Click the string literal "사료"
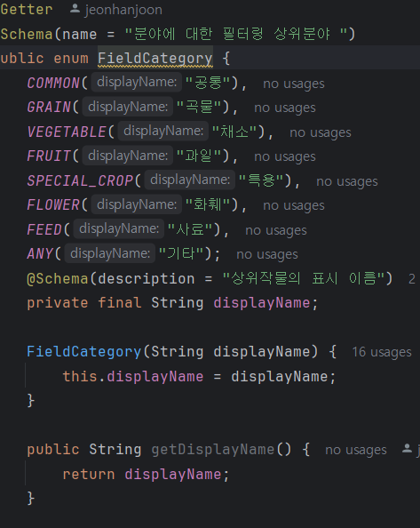This screenshot has height=528, width=420. [190, 229]
